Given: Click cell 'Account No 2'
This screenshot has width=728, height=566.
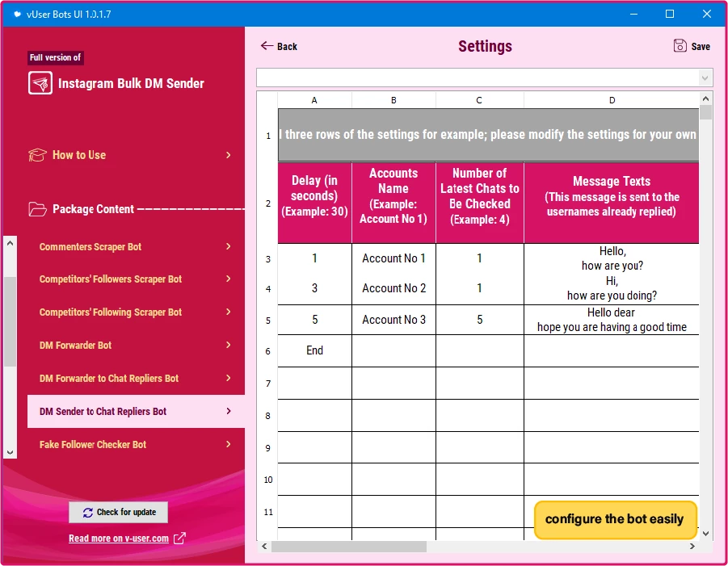Looking at the screenshot, I should 393,288.
